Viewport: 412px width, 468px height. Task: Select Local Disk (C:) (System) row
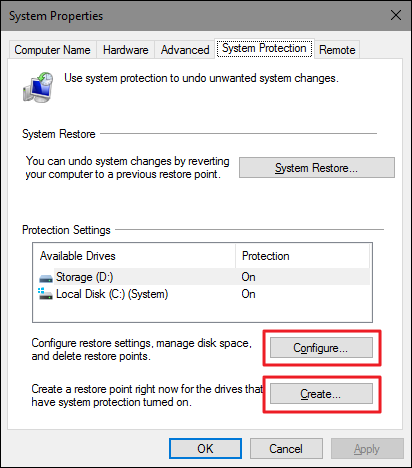202,294
